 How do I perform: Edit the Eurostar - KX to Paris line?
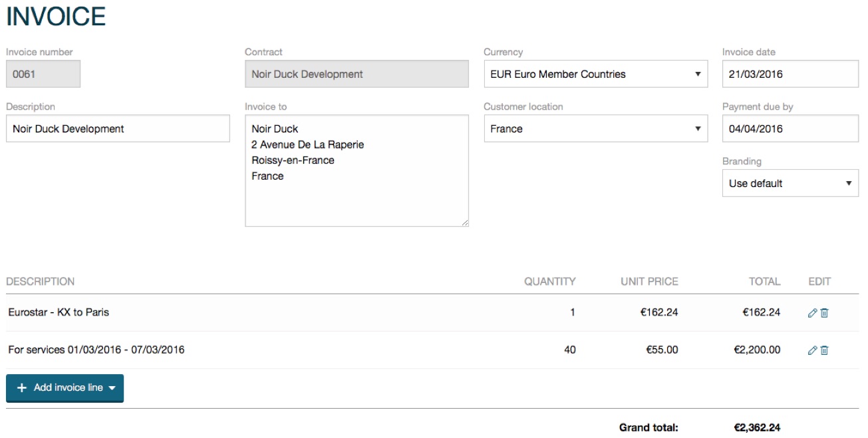[811, 313]
